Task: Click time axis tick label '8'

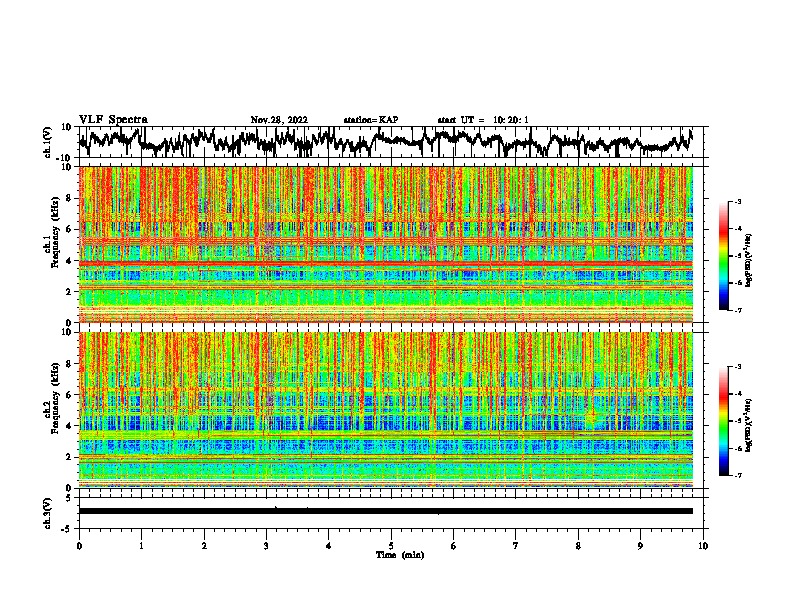Action: [578, 546]
